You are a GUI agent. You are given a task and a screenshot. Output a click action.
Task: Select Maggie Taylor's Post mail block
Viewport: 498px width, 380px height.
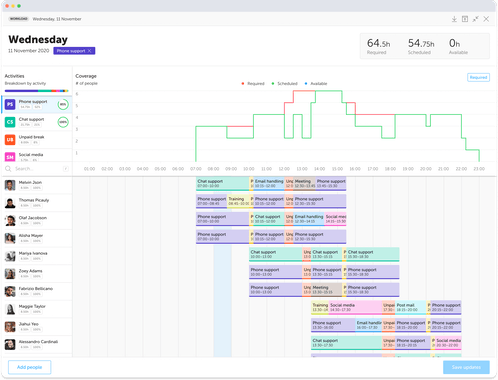(x=411, y=307)
